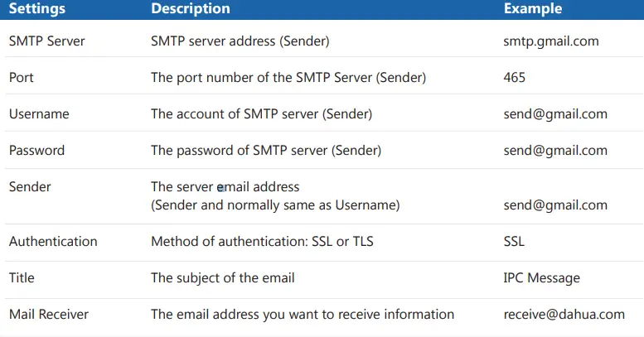Select the SMTP Server setting label
Viewport: 644px width, 337px height.
pyautogui.click(x=46, y=41)
